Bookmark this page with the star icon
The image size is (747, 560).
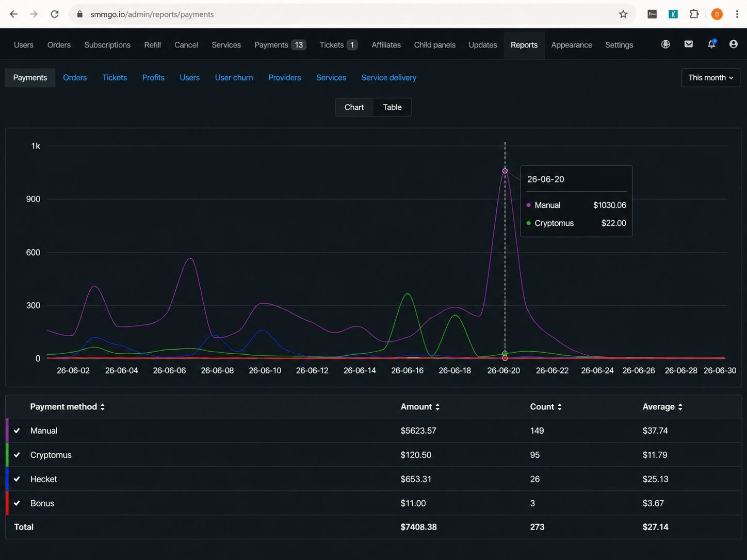[623, 14]
